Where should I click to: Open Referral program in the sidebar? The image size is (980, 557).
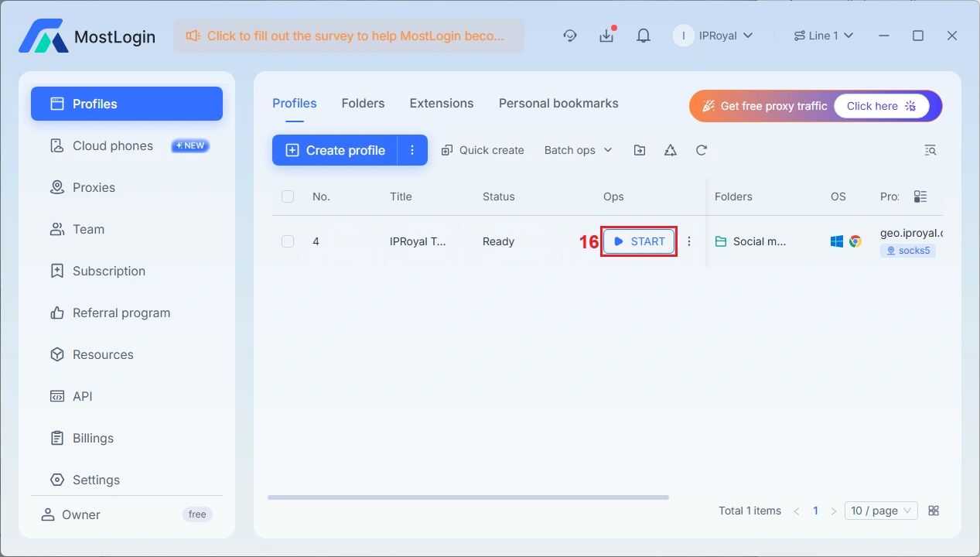pos(127,313)
